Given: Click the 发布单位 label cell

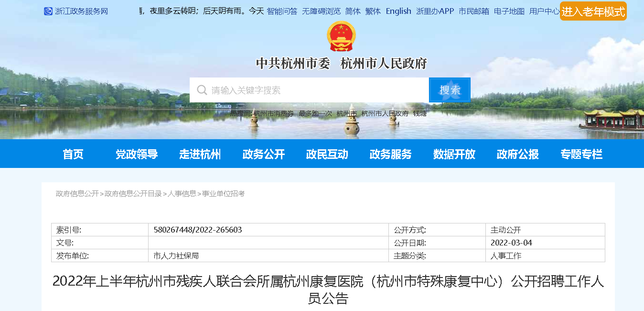Looking at the screenshot, I should pos(100,255).
